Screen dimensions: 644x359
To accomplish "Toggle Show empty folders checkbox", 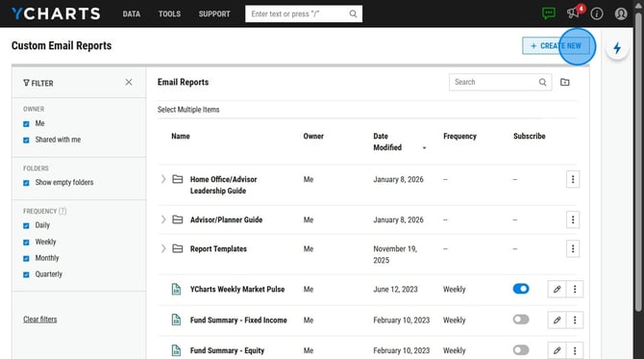I will [26, 183].
